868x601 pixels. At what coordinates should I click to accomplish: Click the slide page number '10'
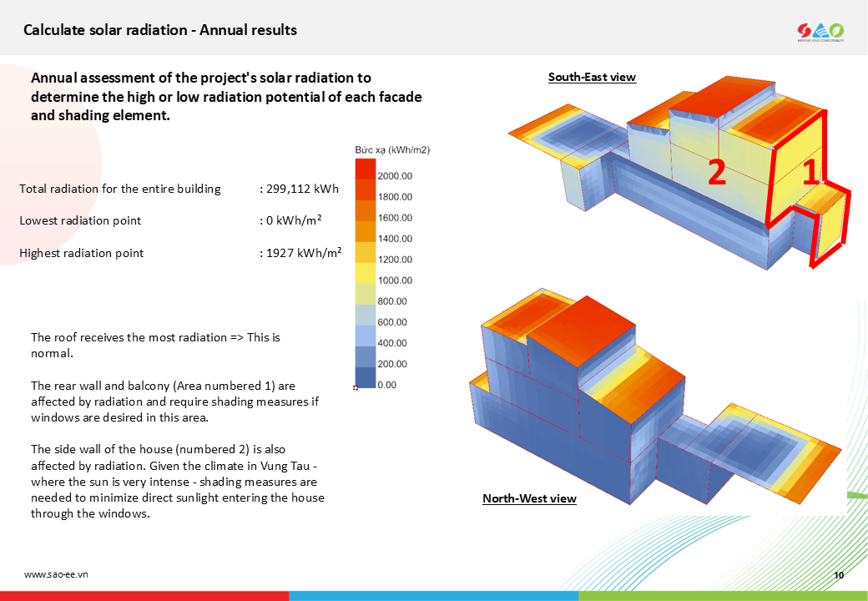pyautogui.click(x=839, y=575)
